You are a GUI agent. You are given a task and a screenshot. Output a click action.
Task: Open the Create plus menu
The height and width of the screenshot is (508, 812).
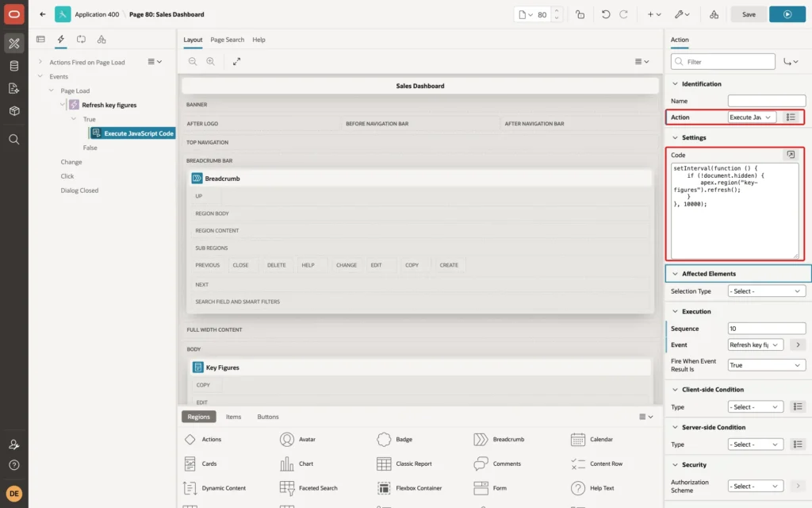654,14
